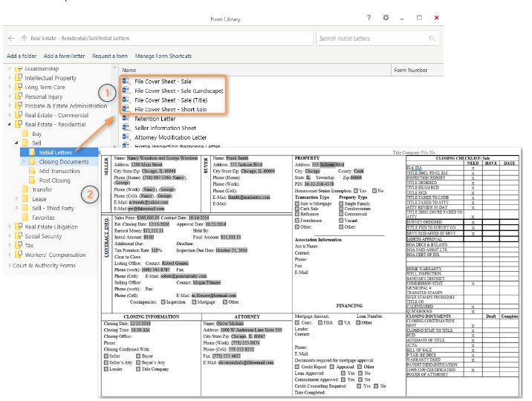Click the search magnifier icon
This screenshot has width=532, height=401.
point(432,39)
